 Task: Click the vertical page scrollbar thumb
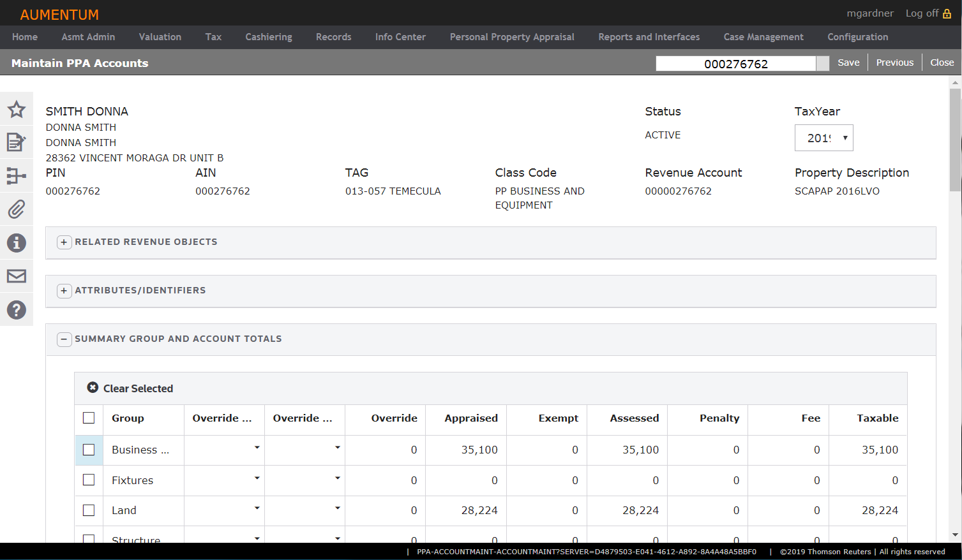955,139
